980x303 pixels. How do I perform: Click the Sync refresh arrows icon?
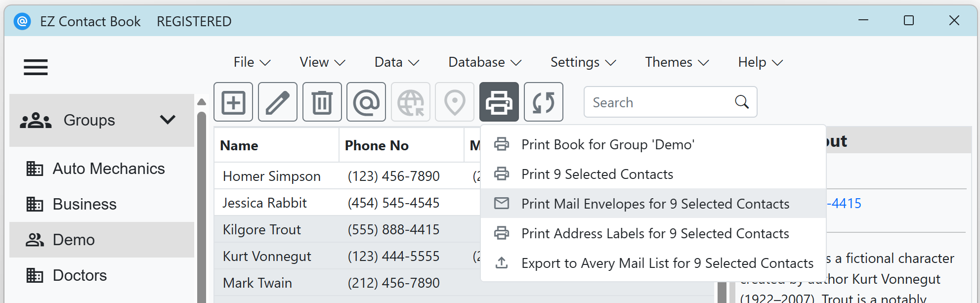tap(544, 102)
